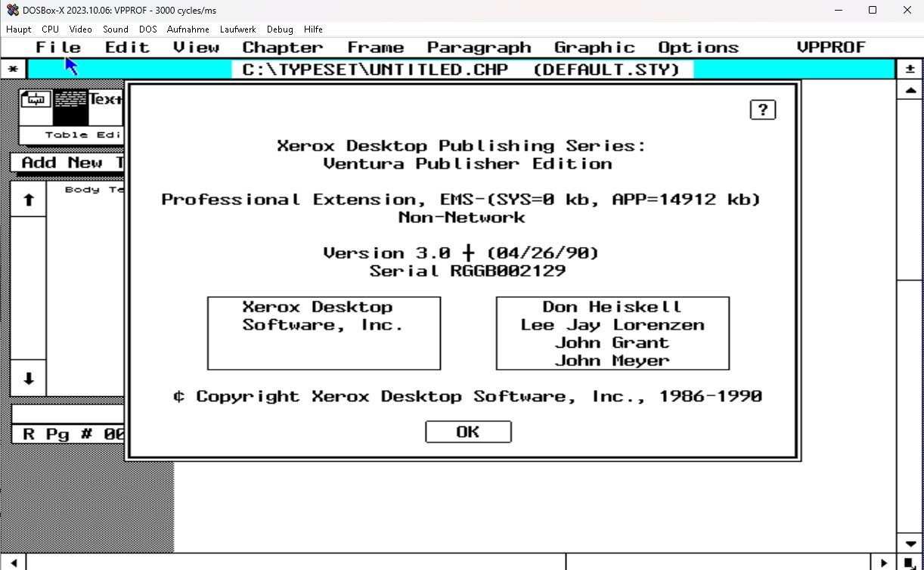Viewport: 924px width, 570px height.
Task: Open the Graphic menu
Action: coord(594,47)
